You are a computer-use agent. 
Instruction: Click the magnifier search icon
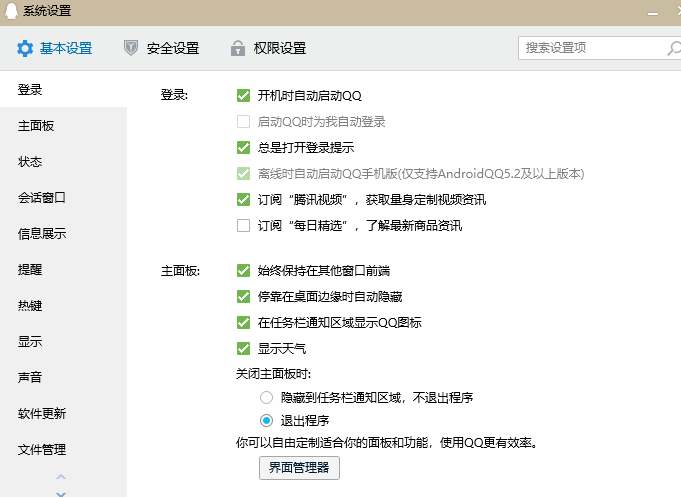click(x=674, y=48)
